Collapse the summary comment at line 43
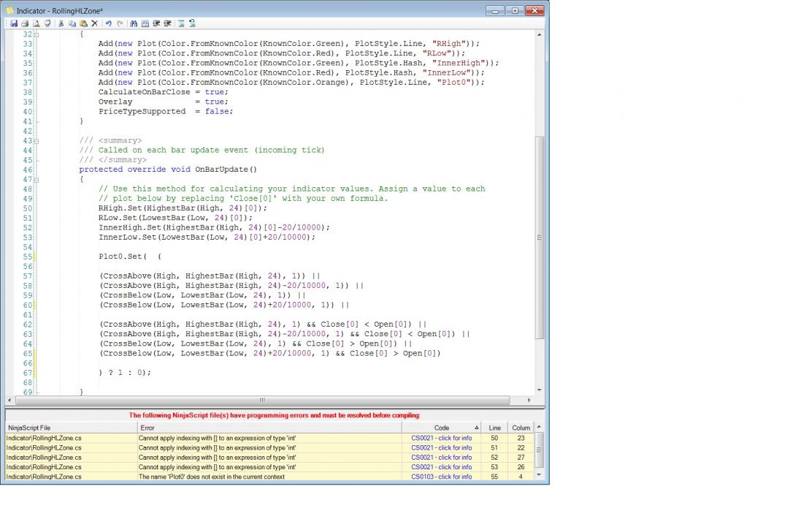812x508 pixels. 37,140
